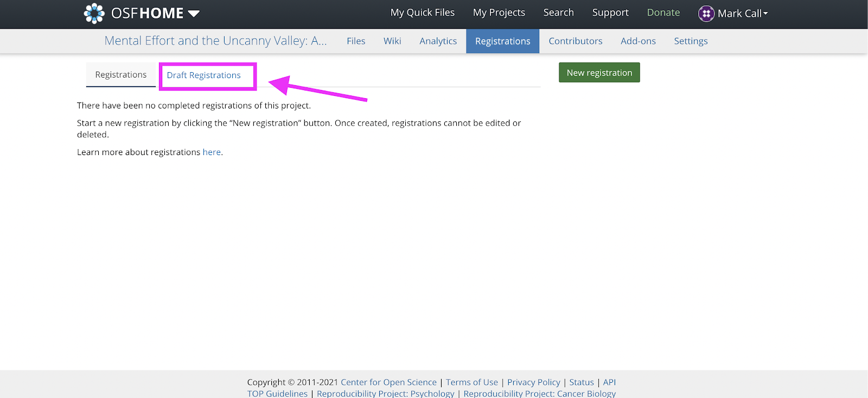Click Mark Call's profile avatar icon
The image size is (868, 398).
pos(706,14)
